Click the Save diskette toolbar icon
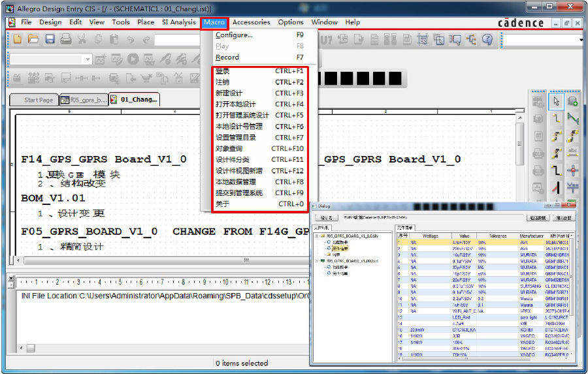Screen dimensions: 588x374 click(50, 39)
